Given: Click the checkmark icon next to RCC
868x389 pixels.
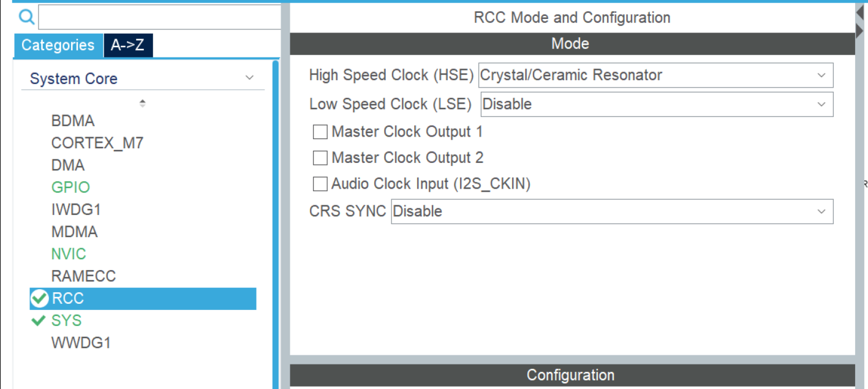Looking at the screenshot, I should coord(39,298).
